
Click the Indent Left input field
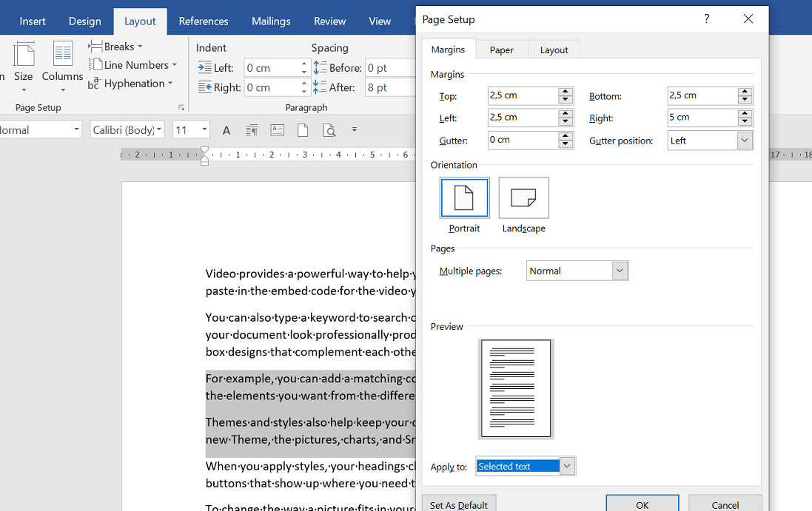pyautogui.click(x=272, y=68)
